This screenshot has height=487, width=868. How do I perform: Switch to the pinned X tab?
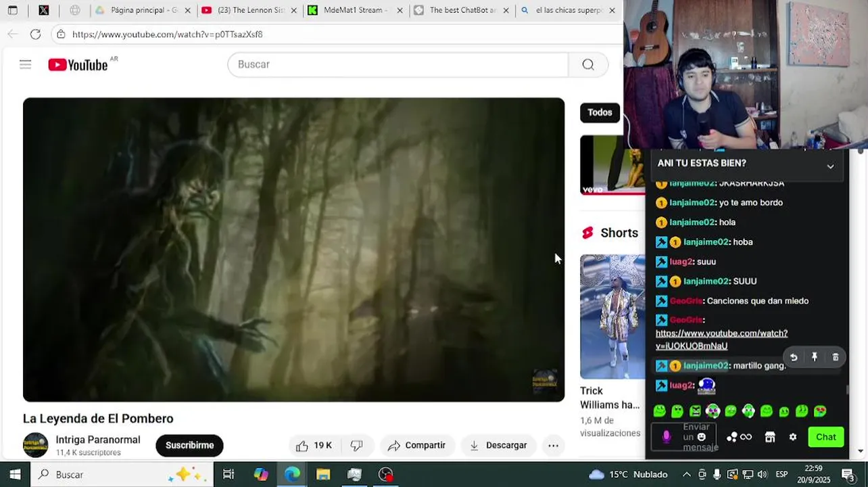(x=44, y=10)
